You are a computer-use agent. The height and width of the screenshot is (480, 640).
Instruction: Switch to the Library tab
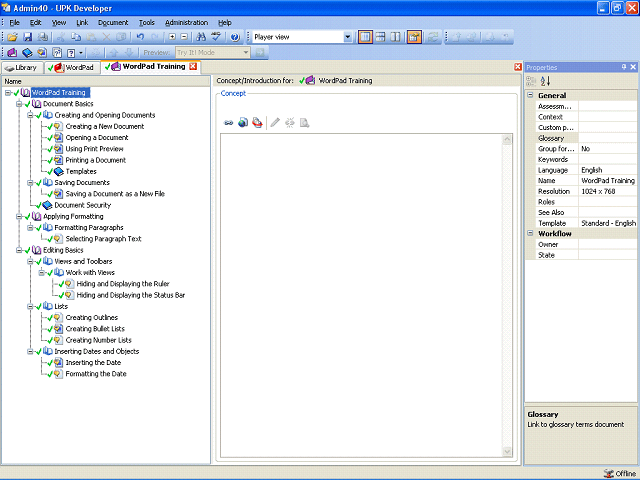[x=22, y=67]
